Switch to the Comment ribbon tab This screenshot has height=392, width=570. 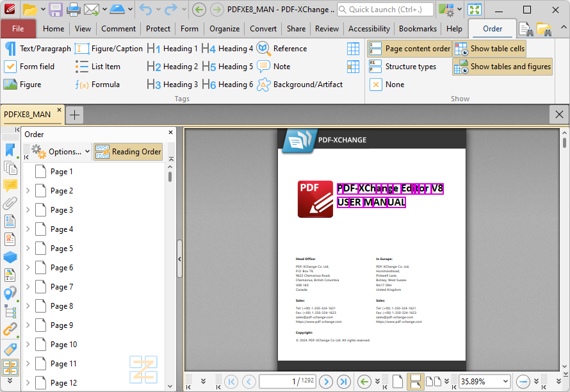coord(118,29)
